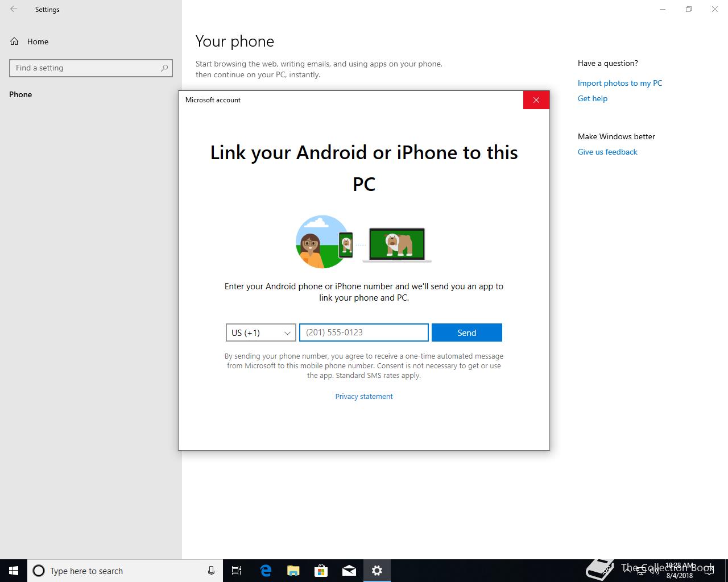This screenshot has height=582, width=728.
Task: Minimize the Settings window
Action: click(663, 9)
